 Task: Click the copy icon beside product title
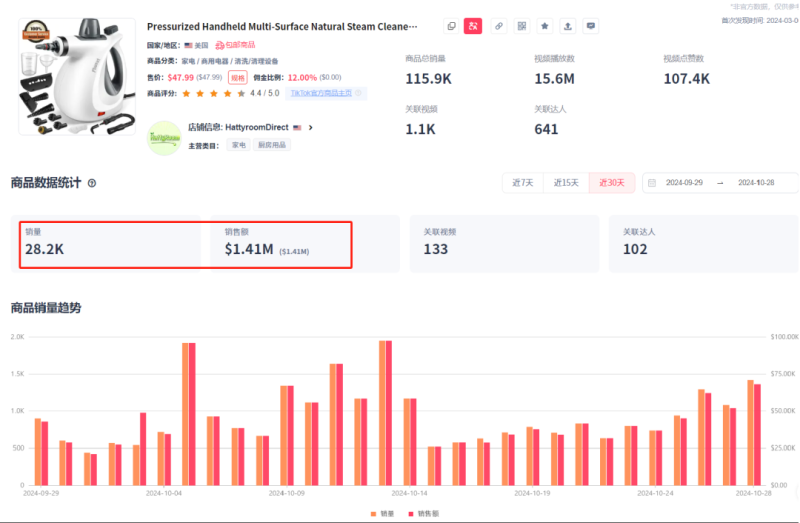tap(451, 26)
